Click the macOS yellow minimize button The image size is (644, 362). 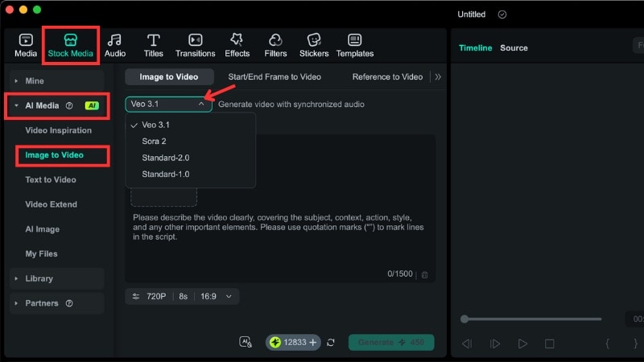[x=23, y=10]
